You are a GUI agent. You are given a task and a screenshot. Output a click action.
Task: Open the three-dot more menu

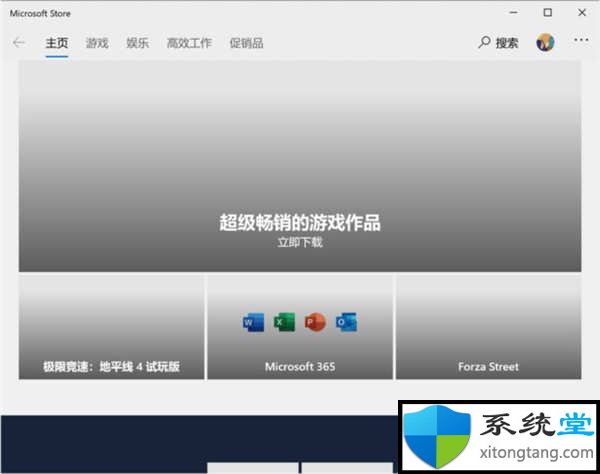(x=581, y=40)
